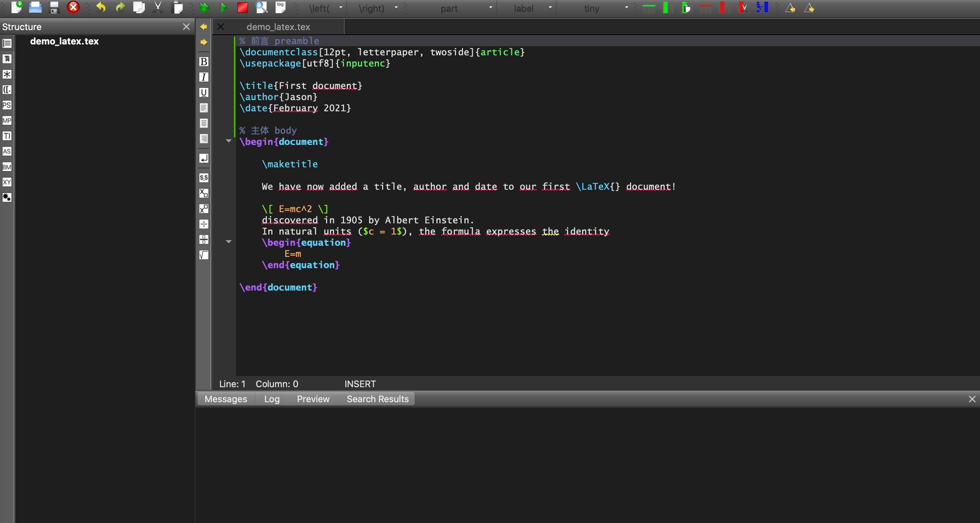Show TI TikZ commands panel
The image size is (980, 523).
pyautogui.click(x=7, y=136)
